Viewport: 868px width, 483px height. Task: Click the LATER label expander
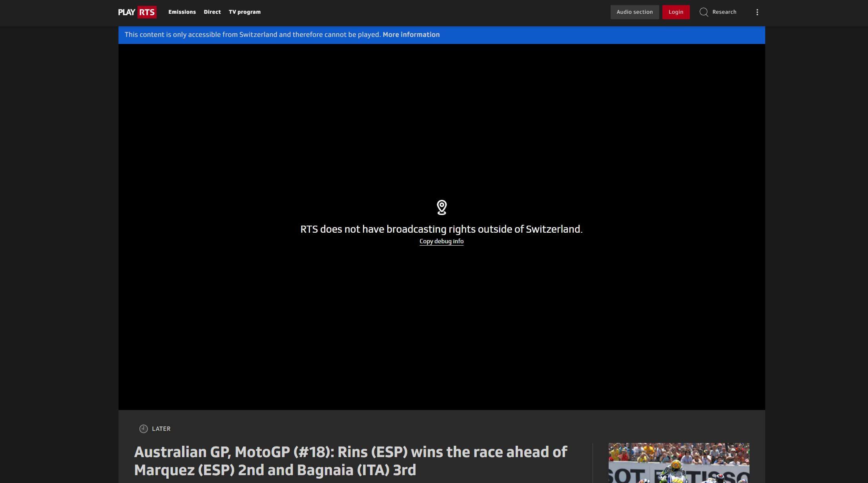pos(155,428)
